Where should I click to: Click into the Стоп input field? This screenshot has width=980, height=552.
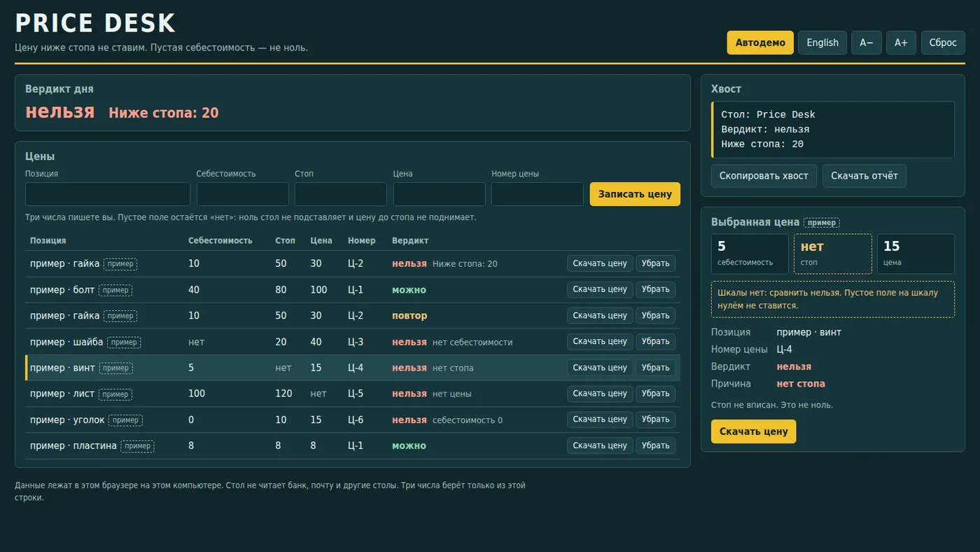341,194
